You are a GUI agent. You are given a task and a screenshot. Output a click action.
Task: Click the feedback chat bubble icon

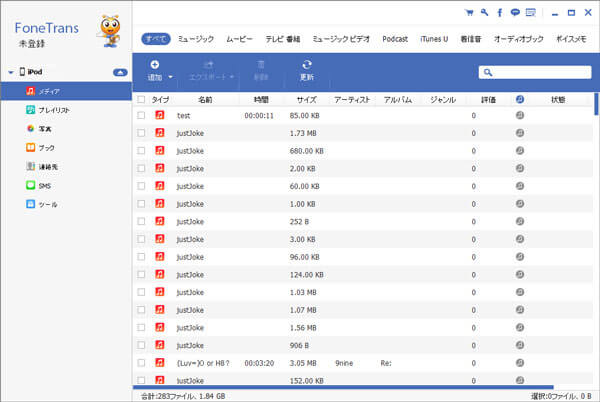coord(514,14)
